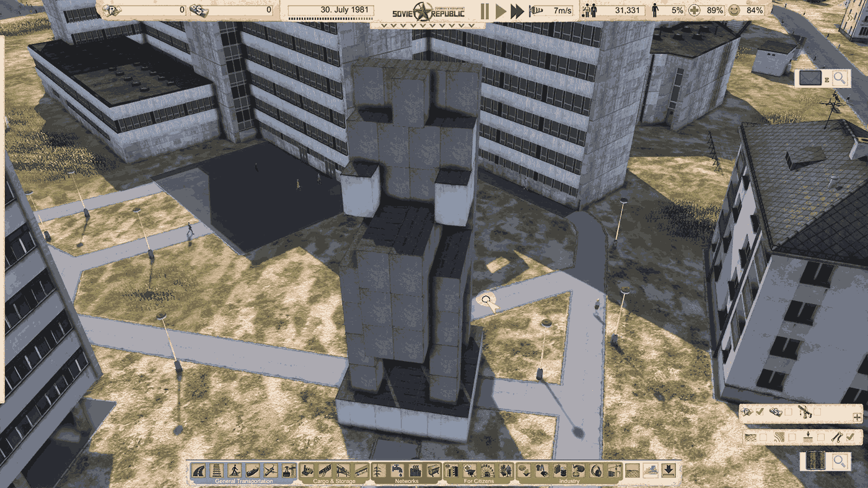Toggle the ruble purchase checkbox

pyautogui.click(x=760, y=411)
